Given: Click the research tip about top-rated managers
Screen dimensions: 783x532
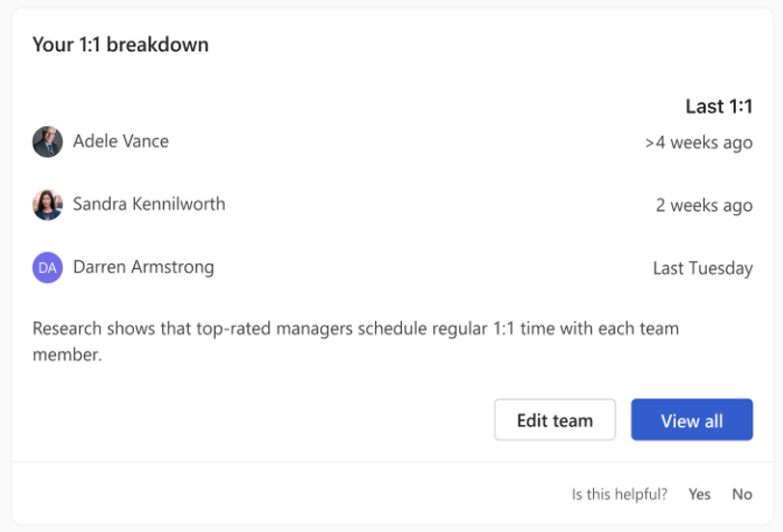Looking at the screenshot, I should (x=356, y=341).
